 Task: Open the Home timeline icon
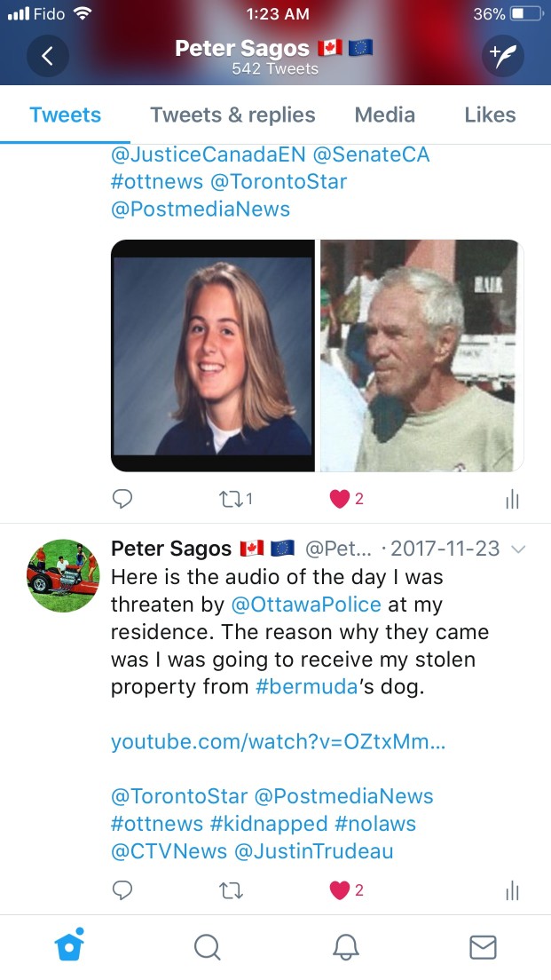69,946
